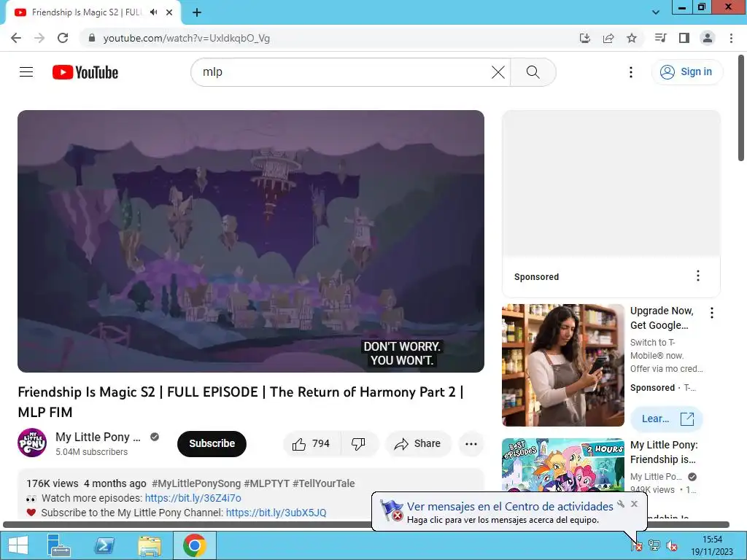This screenshot has width=747, height=560.
Task: Click the Learn more ad button
Action: (x=667, y=419)
